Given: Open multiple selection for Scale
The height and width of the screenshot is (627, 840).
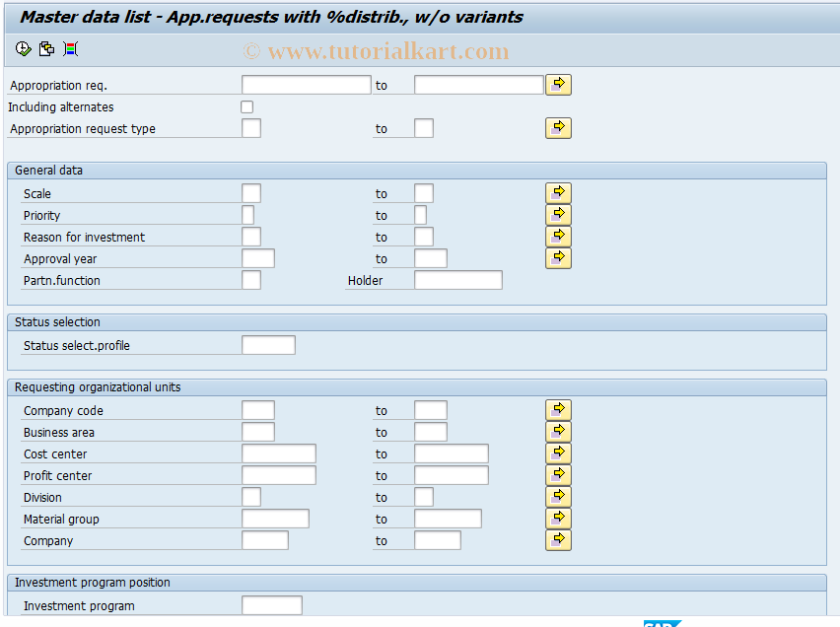Looking at the screenshot, I should [558, 193].
